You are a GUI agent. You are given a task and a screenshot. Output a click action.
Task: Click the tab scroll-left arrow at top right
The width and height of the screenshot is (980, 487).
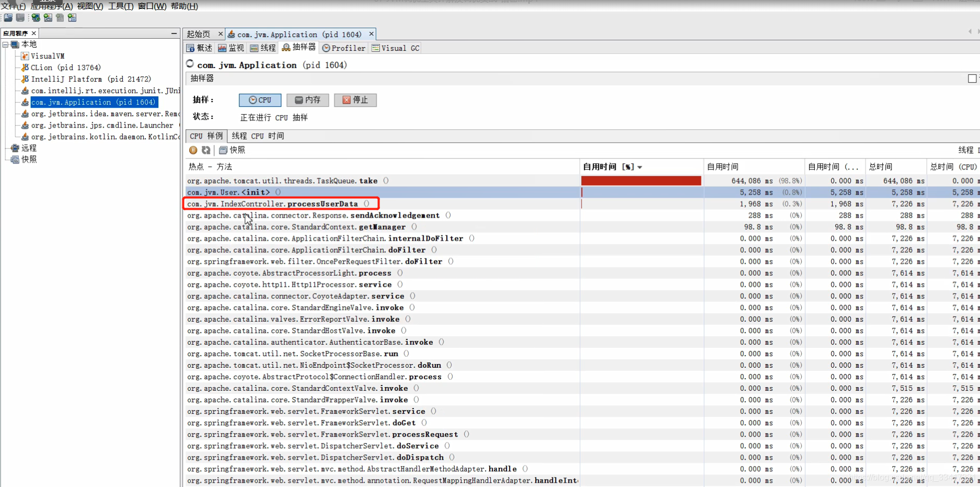(x=970, y=32)
